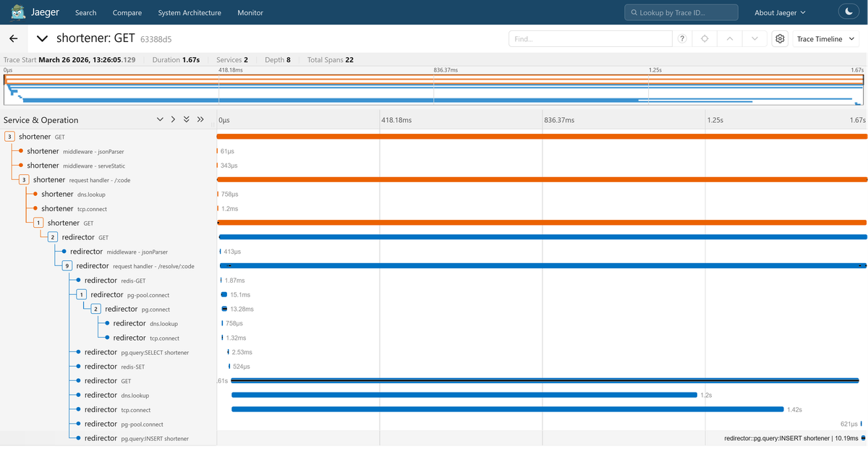Click the redirector dns.lookup 1.2s span bar
Screen dimensions: 868x449
pyautogui.click(x=464, y=395)
